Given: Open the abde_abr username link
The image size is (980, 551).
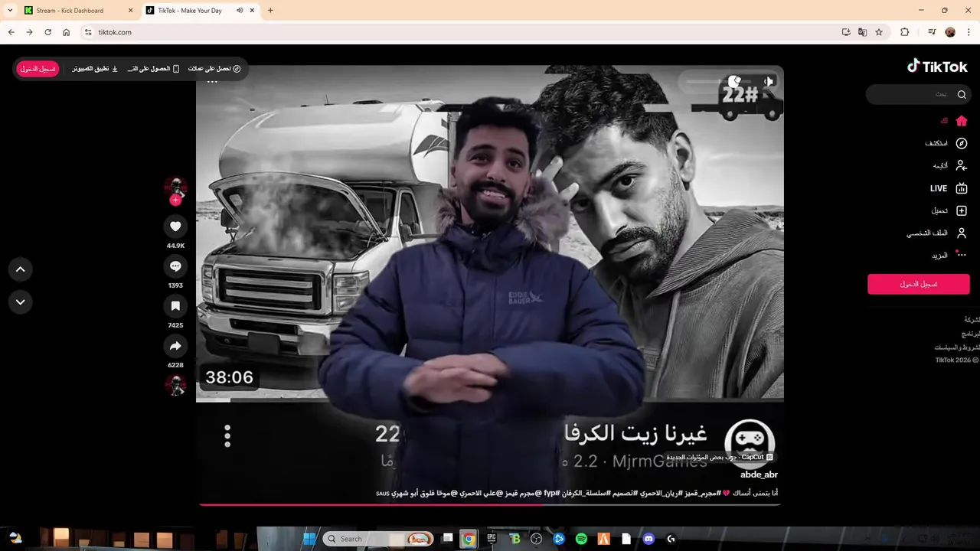Looking at the screenshot, I should (759, 474).
